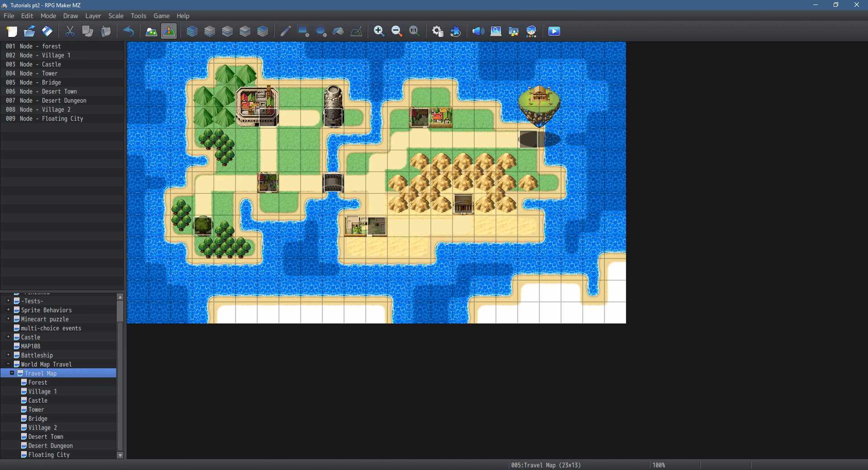Image resolution: width=868 pixels, height=470 pixels.
Task: Click the map tree scrollbar up arrow
Action: [120, 297]
